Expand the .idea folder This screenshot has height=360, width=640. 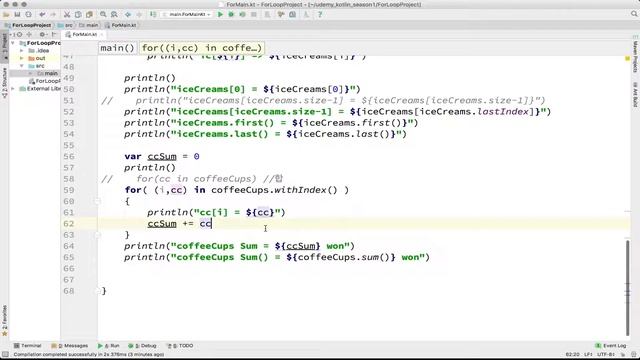click(22, 51)
